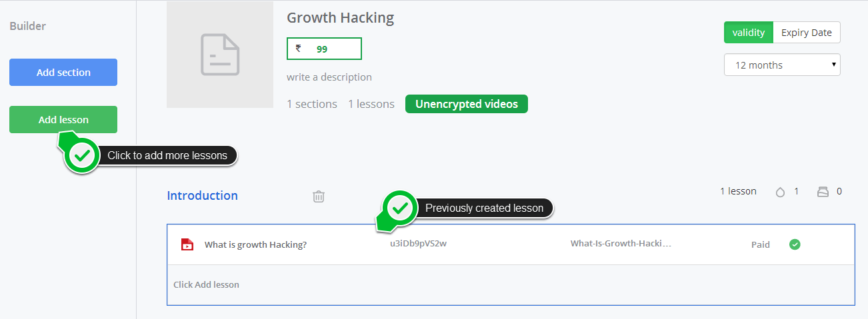This screenshot has width=868, height=319.
Task: Click the green check status icon
Action: pos(795,244)
